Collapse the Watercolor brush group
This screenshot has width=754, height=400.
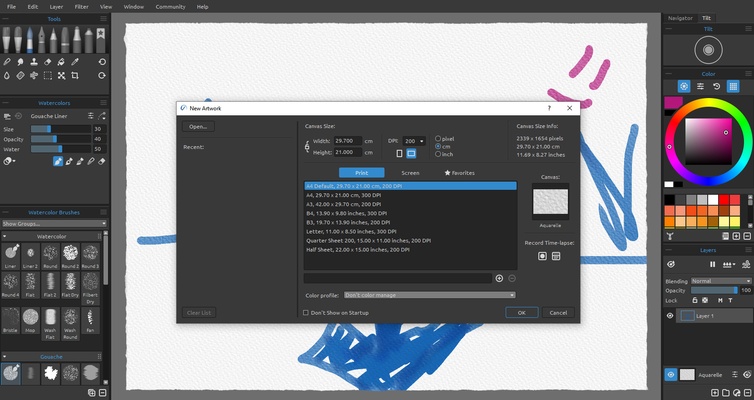4,237
